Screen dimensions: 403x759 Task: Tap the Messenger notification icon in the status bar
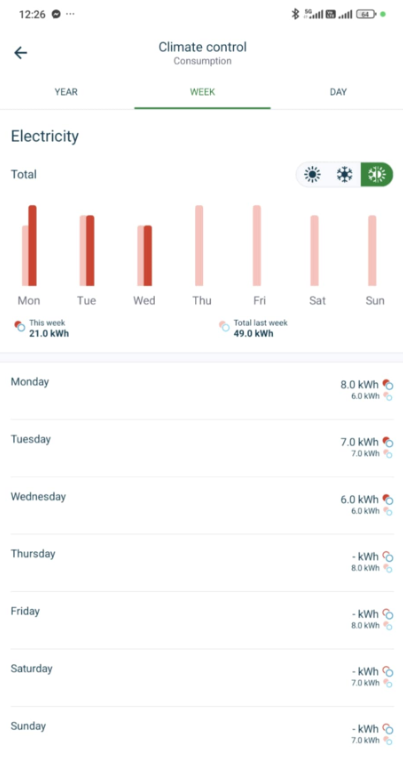click(56, 14)
